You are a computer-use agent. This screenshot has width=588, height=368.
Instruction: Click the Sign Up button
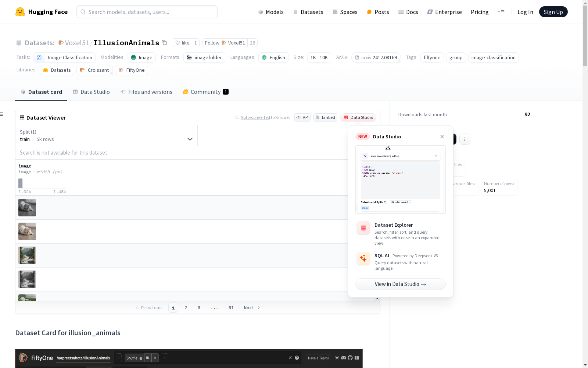(553, 12)
